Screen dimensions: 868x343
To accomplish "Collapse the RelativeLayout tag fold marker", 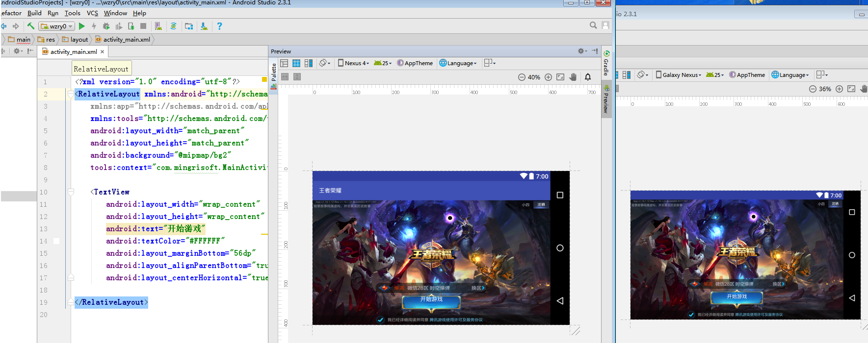I will 71,94.
